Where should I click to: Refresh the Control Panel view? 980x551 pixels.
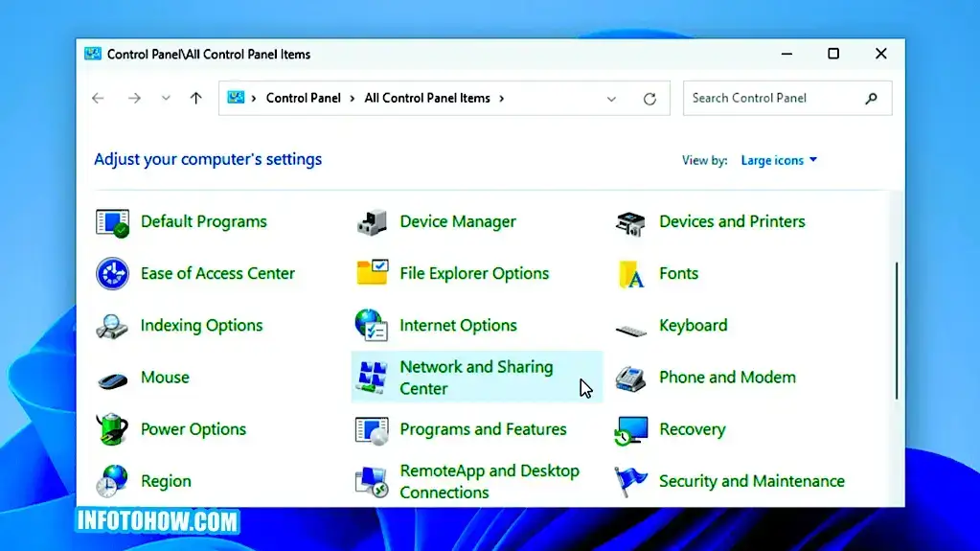point(650,99)
